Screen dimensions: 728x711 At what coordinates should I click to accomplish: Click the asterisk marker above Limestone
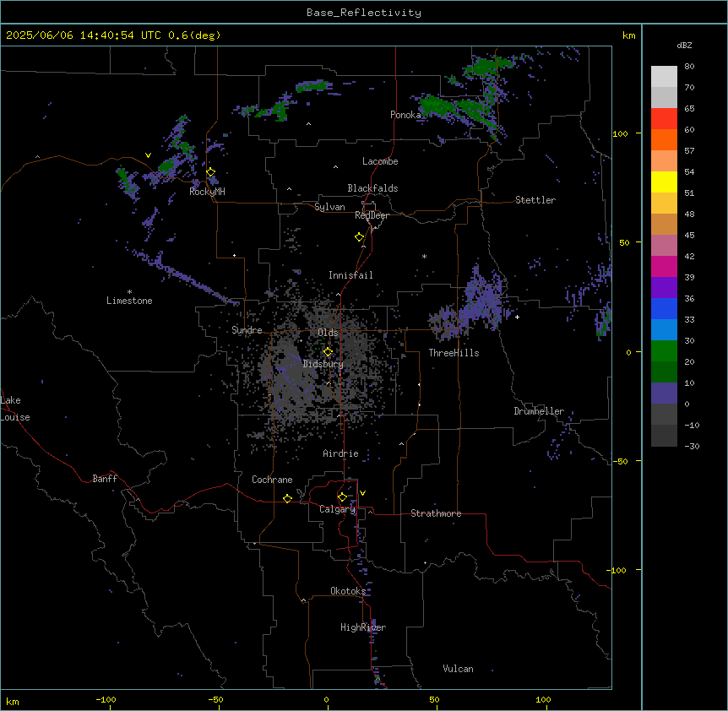click(x=129, y=292)
